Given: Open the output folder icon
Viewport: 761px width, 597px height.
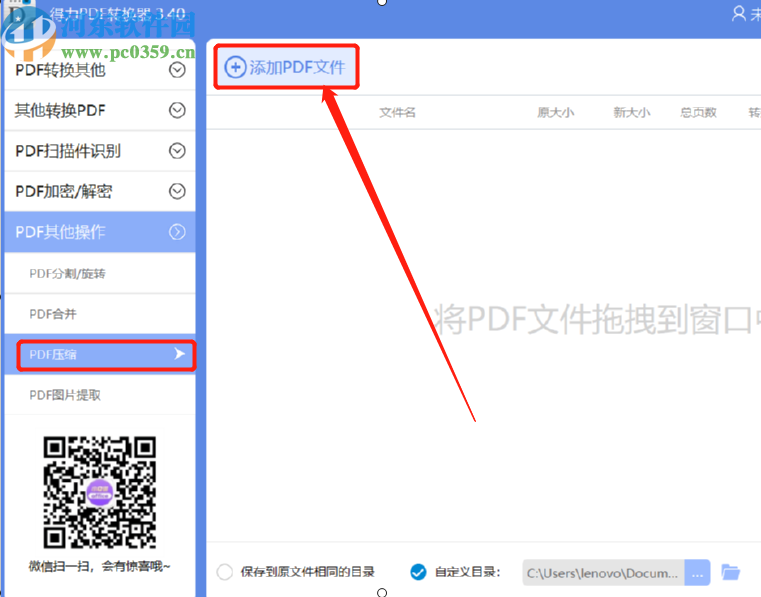Looking at the screenshot, I should [730, 572].
